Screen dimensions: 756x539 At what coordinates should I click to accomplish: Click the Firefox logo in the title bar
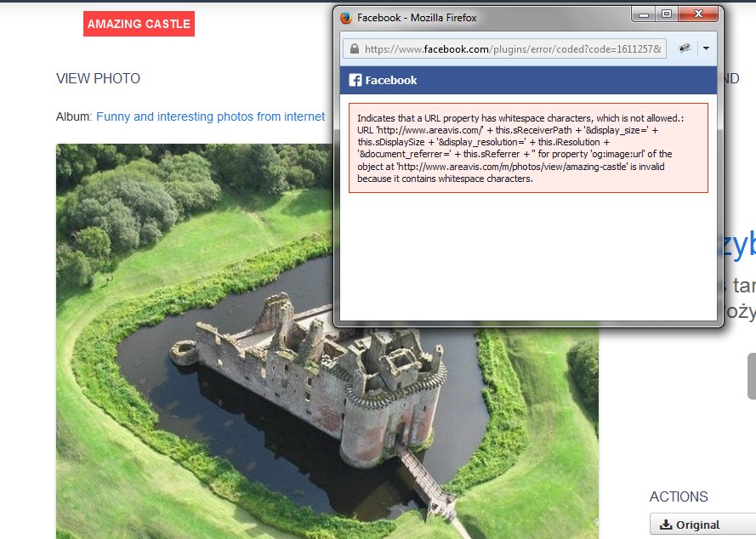[346, 17]
